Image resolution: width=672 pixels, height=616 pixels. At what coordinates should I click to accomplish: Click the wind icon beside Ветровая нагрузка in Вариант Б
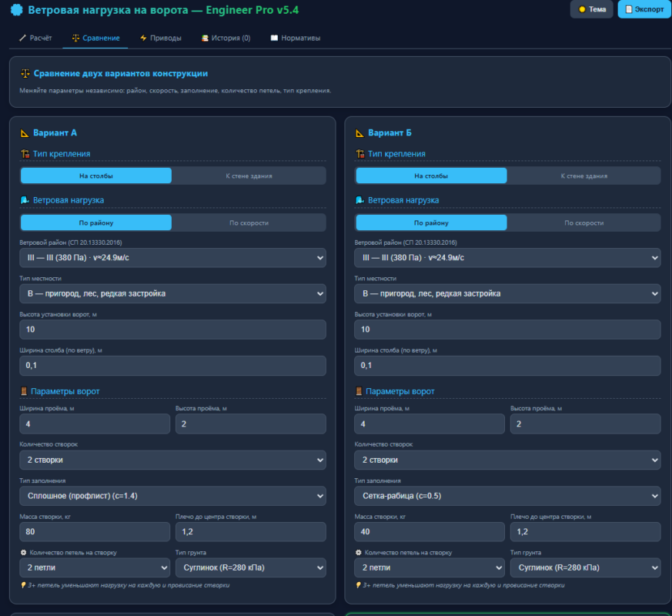point(360,200)
